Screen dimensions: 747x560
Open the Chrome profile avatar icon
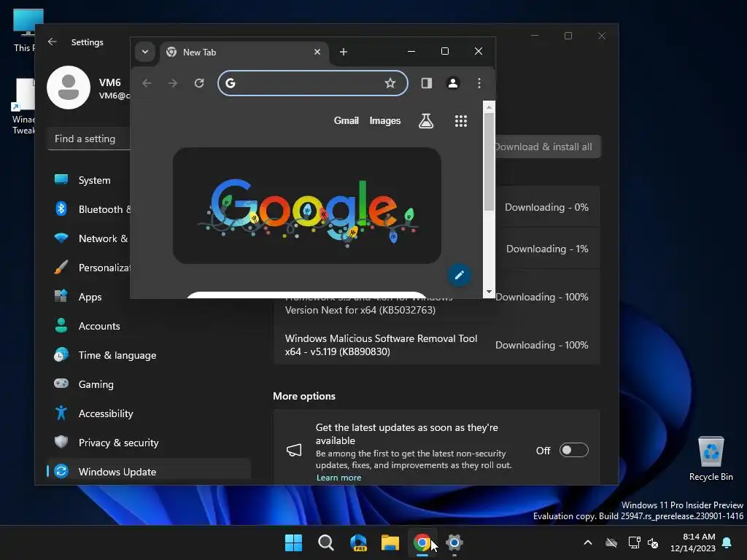coord(452,83)
